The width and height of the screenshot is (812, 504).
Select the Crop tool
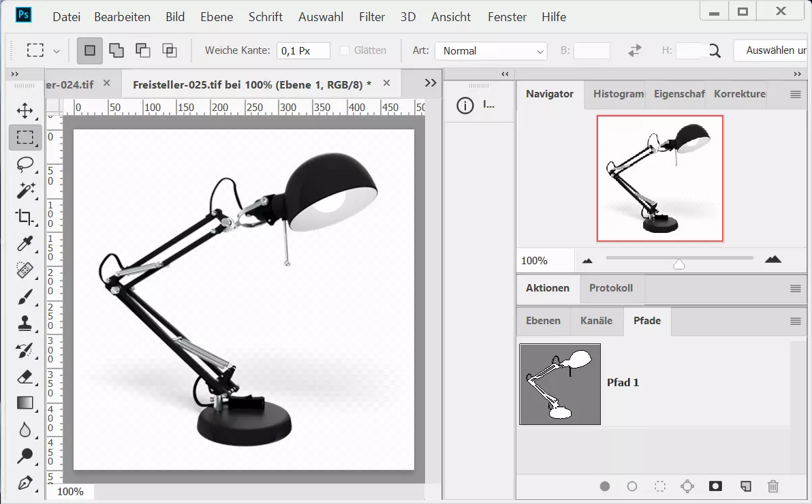25,217
